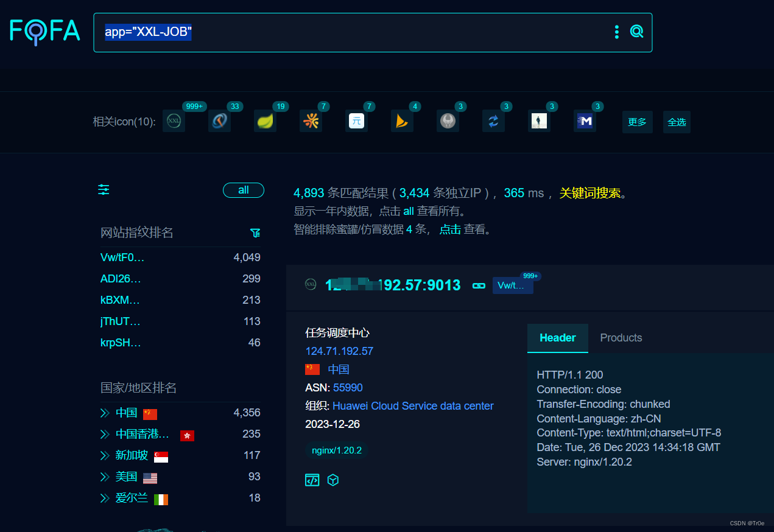
Task: Open the ASN 55990 link
Action: (x=348, y=388)
